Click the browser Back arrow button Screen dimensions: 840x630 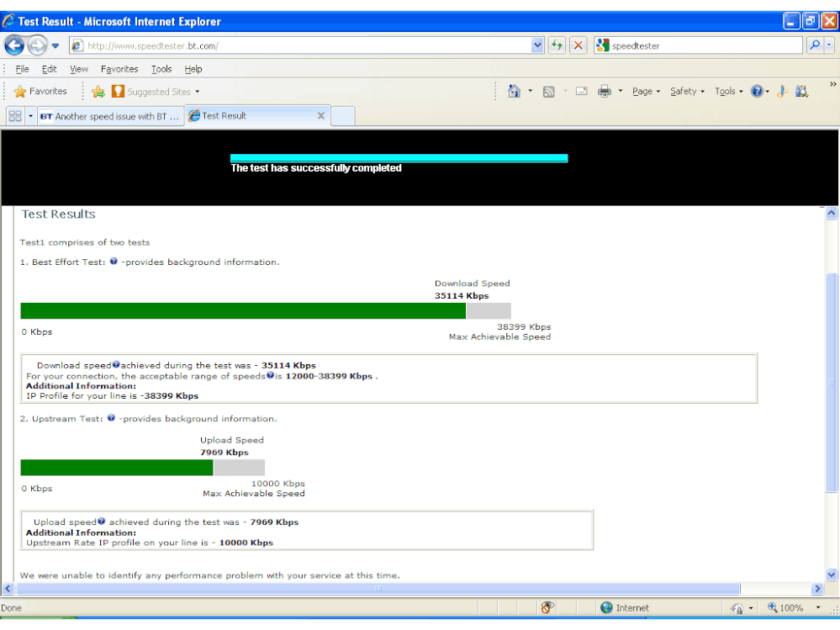pyautogui.click(x=14, y=45)
